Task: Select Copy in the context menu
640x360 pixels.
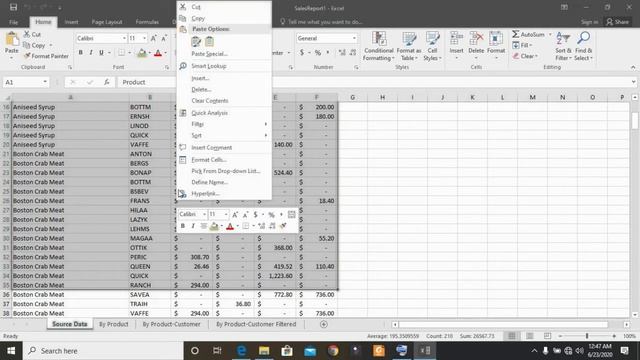Action: 224,18
